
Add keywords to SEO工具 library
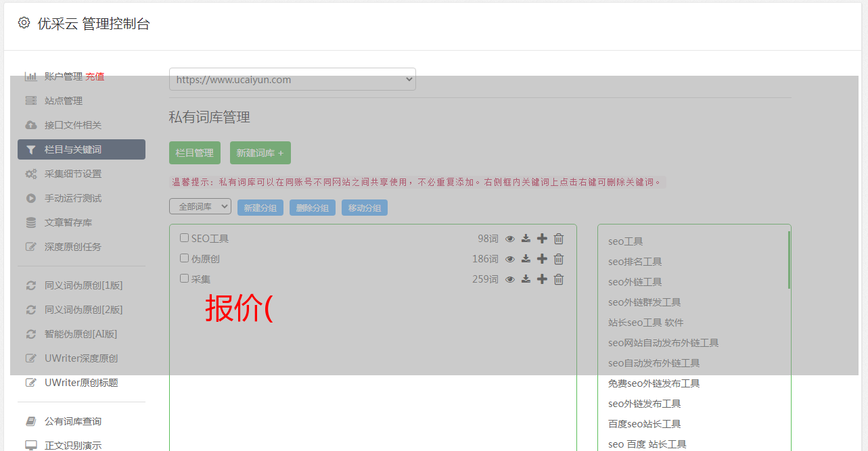click(542, 239)
